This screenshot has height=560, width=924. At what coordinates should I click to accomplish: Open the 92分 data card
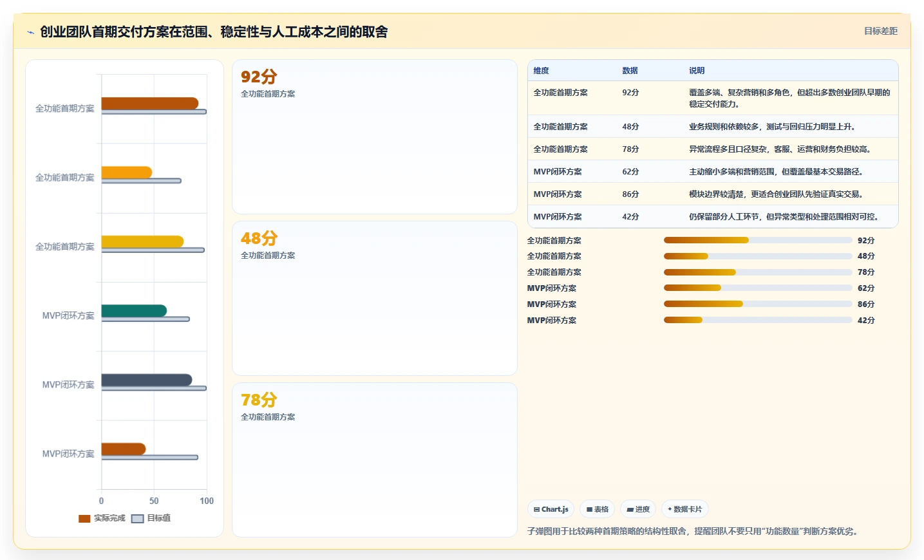375,137
